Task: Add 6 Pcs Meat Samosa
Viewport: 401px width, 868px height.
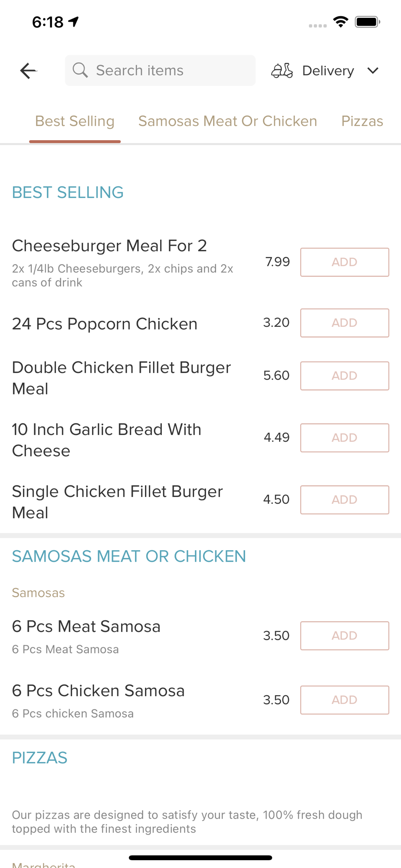Action: coord(345,636)
